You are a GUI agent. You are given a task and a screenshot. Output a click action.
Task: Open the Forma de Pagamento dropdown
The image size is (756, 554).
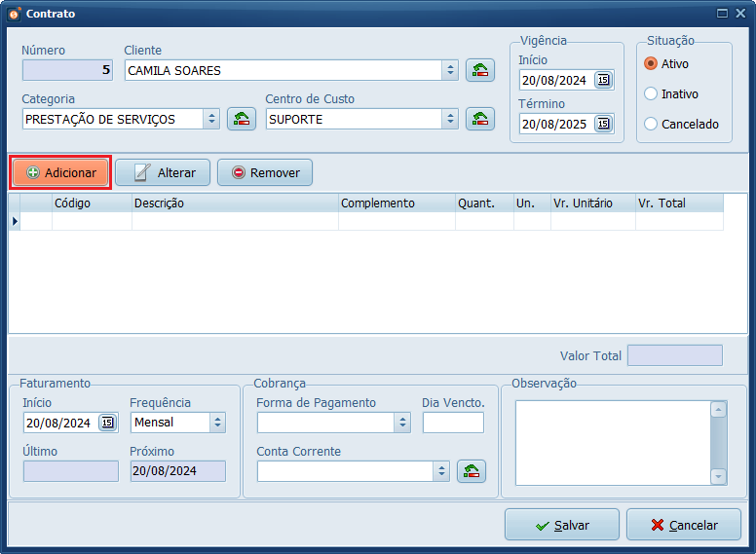[402, 423]
